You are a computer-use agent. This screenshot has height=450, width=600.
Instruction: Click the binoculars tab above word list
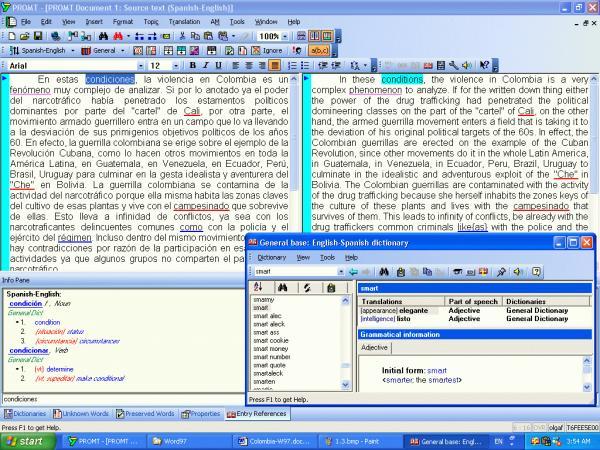[282, 287]
